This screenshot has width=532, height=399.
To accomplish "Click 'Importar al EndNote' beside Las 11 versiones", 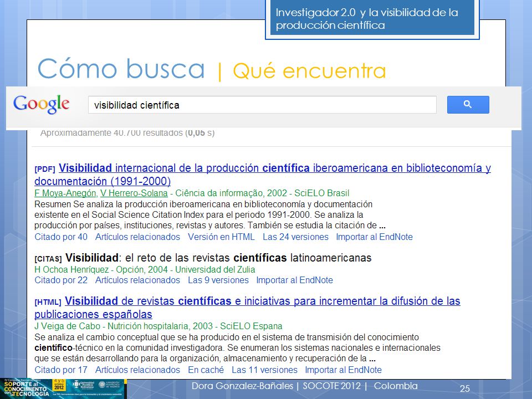I will (x=344, y=370).
